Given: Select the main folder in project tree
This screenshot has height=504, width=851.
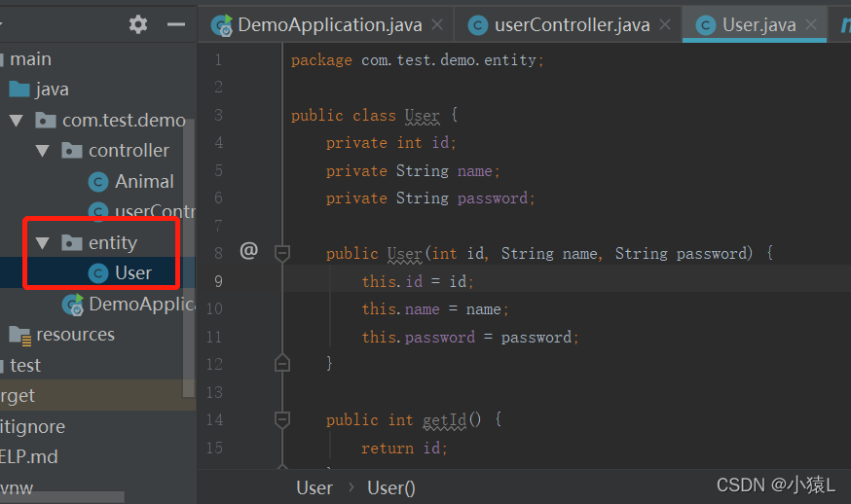Looking at the screenshot, I should 30,58.
